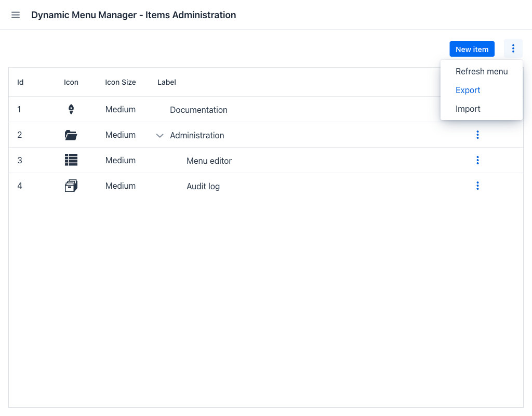Click the Documentation rocket icon
Image resolution: width=532 pixels, height=416 pixels.
[x=71, y=109]
